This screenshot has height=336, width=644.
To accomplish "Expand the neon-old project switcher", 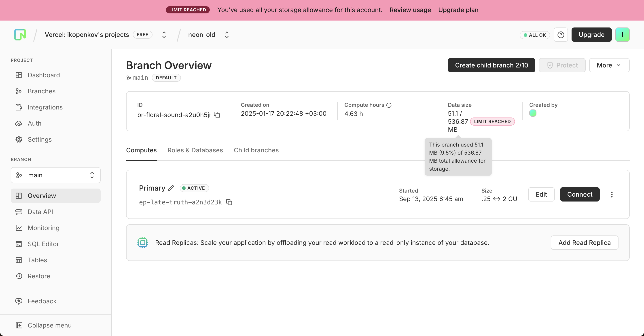I will coord(227,35).
